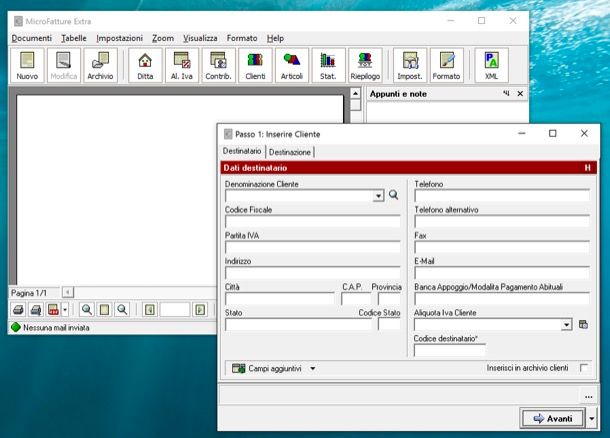Image resolution: width=610 pixels, height=438 pixels.
Task: Click the E-Mail field
Action: [x=502, y=273]
